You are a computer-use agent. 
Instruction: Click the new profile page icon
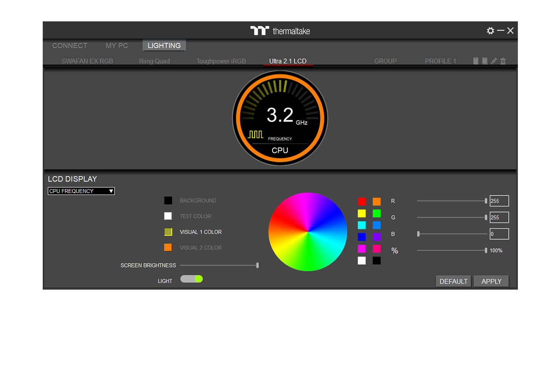(476, 61)
